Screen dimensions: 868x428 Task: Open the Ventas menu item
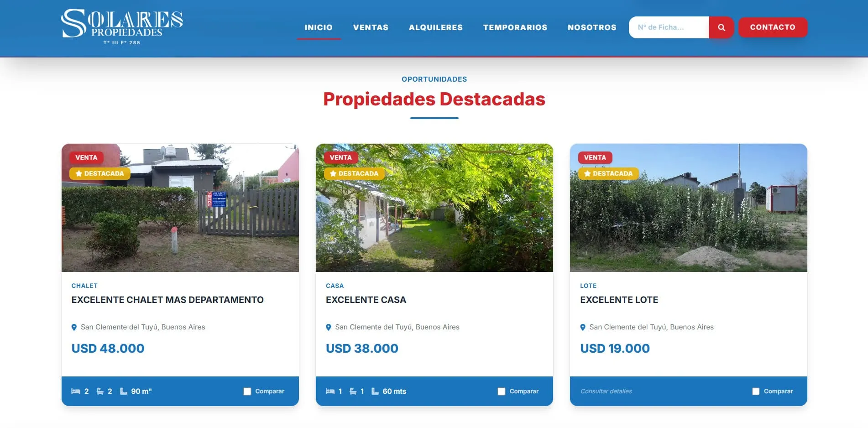371,27
